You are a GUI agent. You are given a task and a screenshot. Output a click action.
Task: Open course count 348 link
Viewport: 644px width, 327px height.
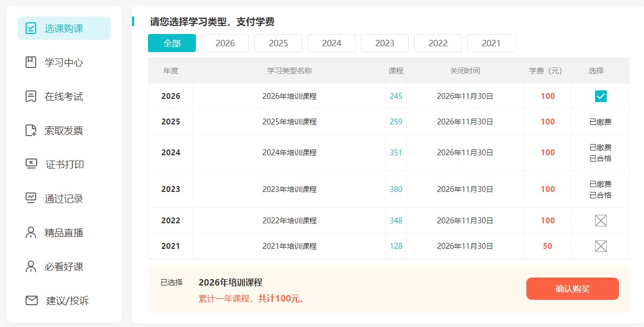396,221
